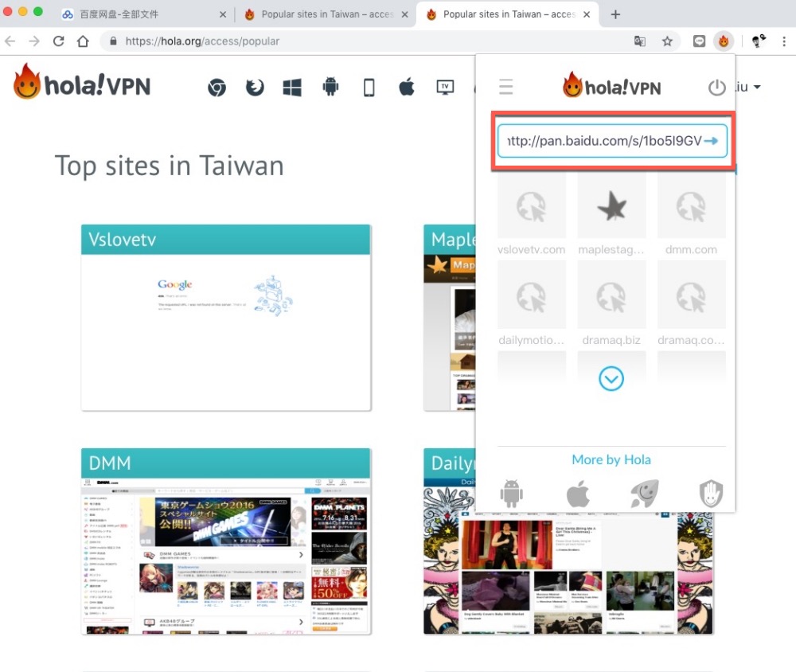Open a new browser tab

615,14
